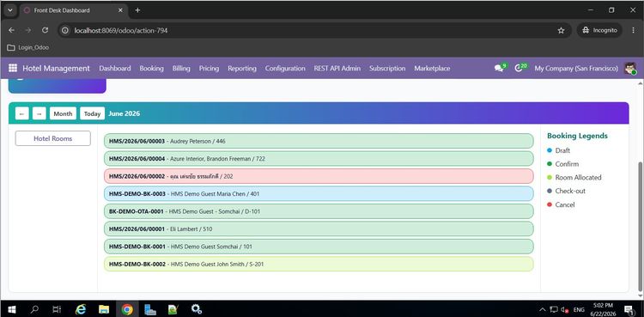
Task: Open the user avatar menu
Action: [630, 68]
